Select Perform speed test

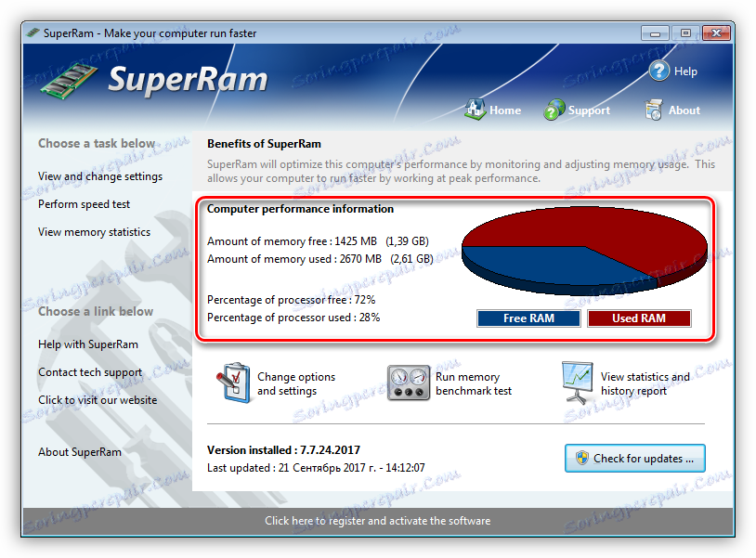pyautogui.click(x=85, y=204)
